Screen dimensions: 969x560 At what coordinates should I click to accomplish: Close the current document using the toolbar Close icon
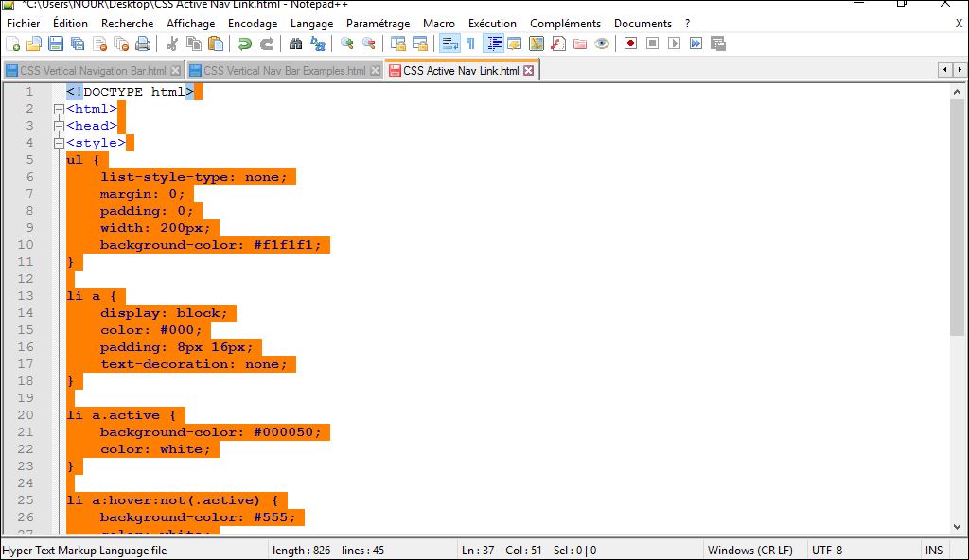(x=98, y=44)
